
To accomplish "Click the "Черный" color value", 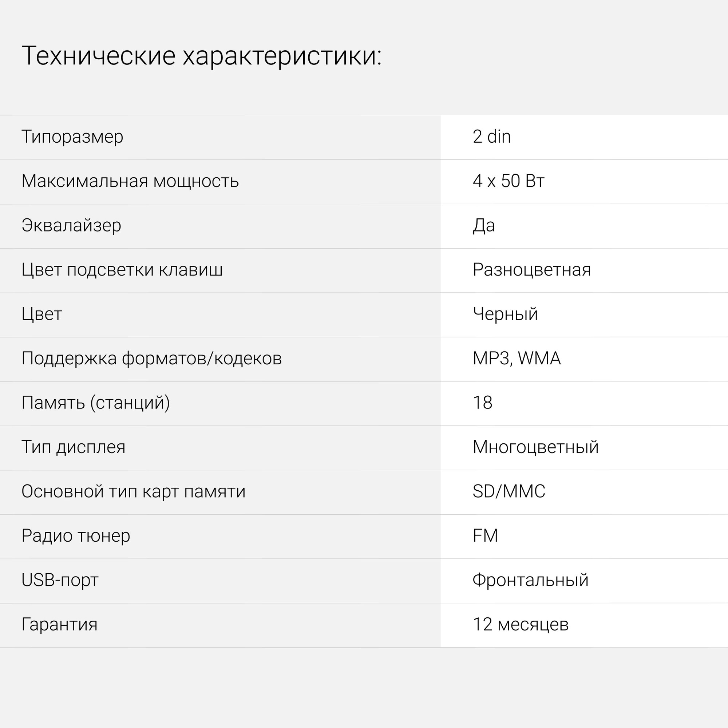I will [505, 314].
